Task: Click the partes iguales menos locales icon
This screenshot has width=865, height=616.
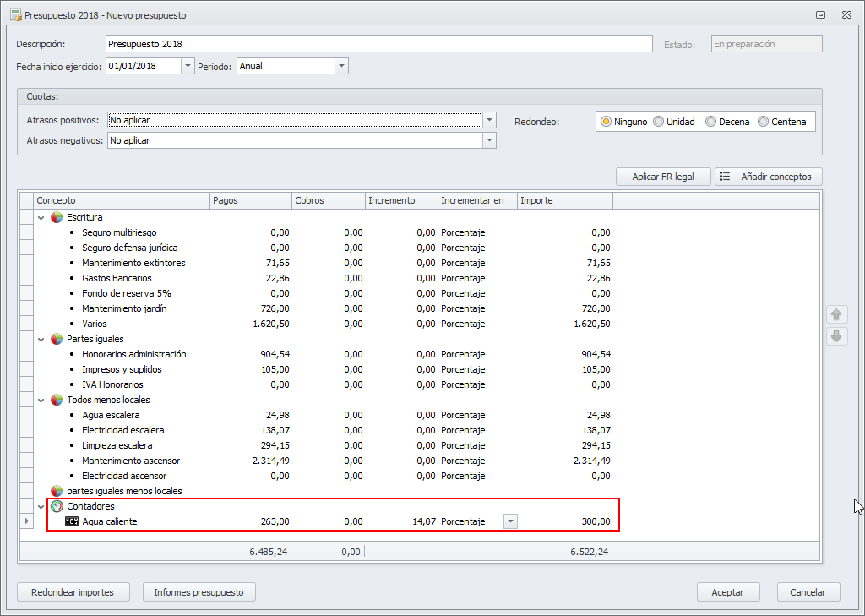Action: point(57,491)
